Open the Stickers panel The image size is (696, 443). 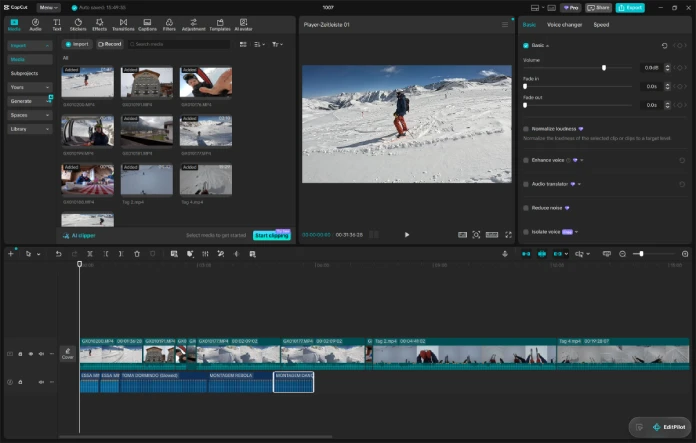click(78, 25)
